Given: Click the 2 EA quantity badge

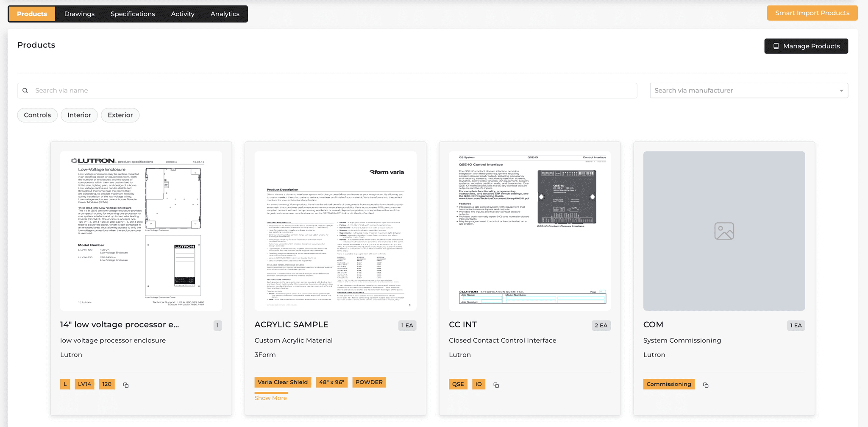Looking at the screenshot, I should (601, 325).
